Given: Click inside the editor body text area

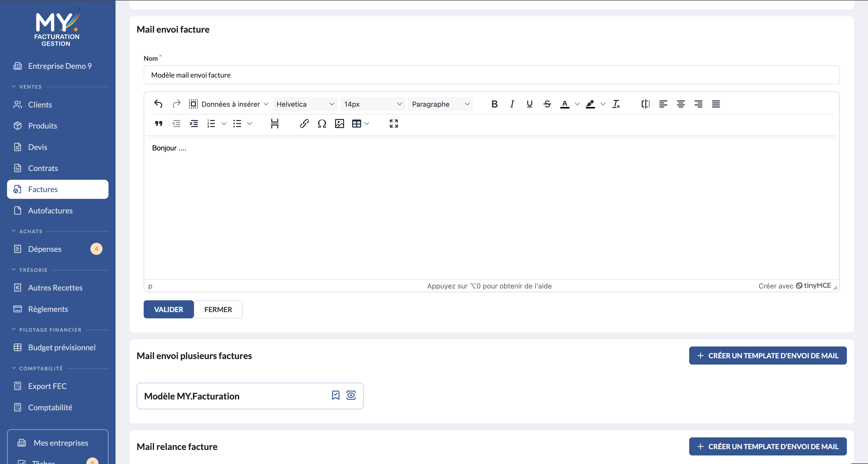Looking at the screenshot, I should pos(491,207).
